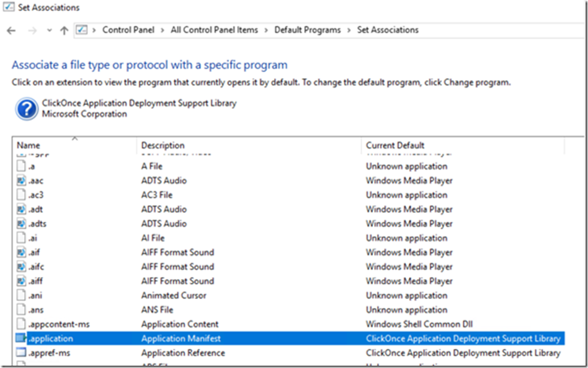Go to All Control Panel Items breadcrumb
Screen dimensions: 588x368
[214, 30]
